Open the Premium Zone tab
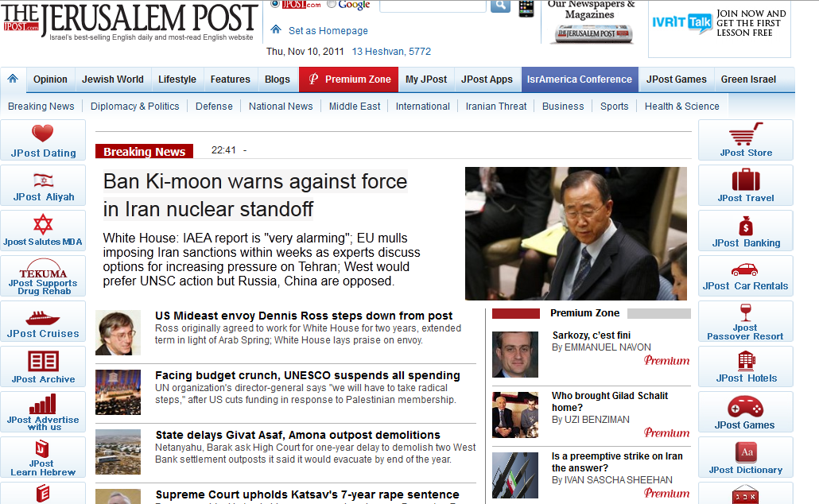 349,79
